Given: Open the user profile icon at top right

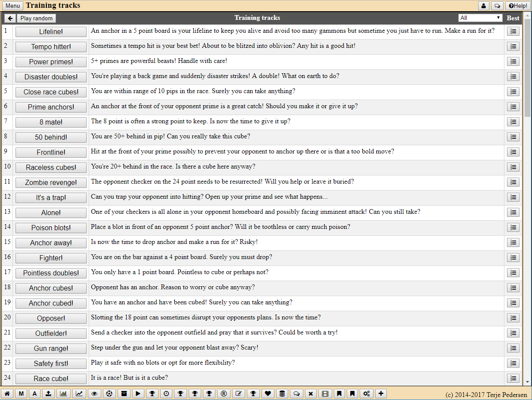Looking at the screenshot, I should click(483, 6).
